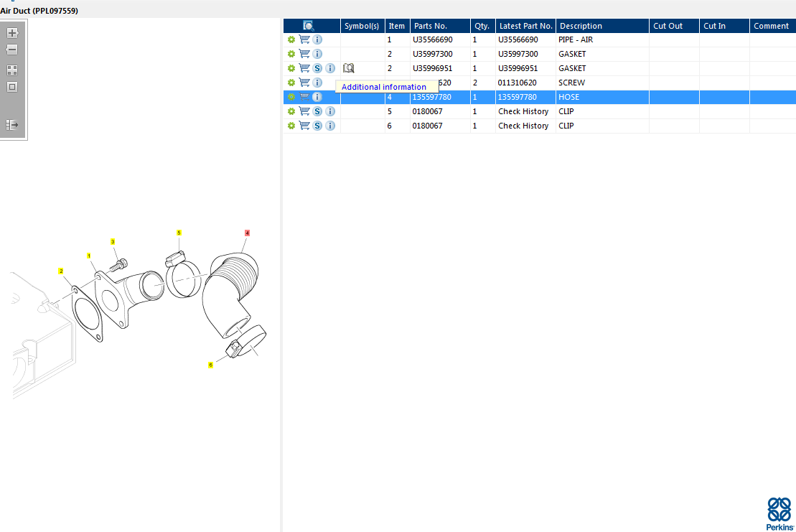Viewport: 796px width, 532px height.
Task: Click the gear icon for U35996951 gasket
Action: pyautogui.click(x=291, y=68)
